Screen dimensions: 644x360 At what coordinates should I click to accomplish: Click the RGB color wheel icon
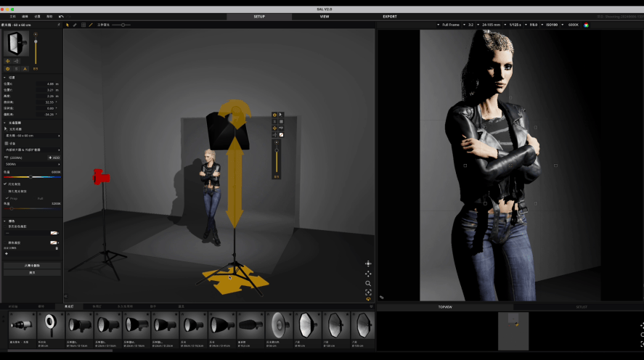click(586, 25)
